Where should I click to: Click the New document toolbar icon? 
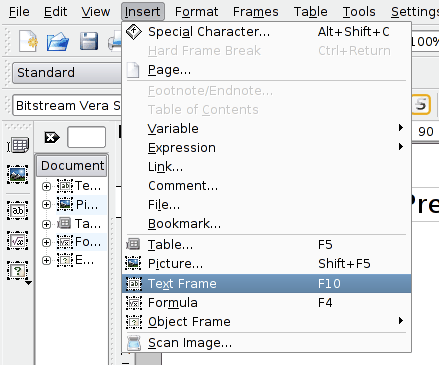[28, 41]
